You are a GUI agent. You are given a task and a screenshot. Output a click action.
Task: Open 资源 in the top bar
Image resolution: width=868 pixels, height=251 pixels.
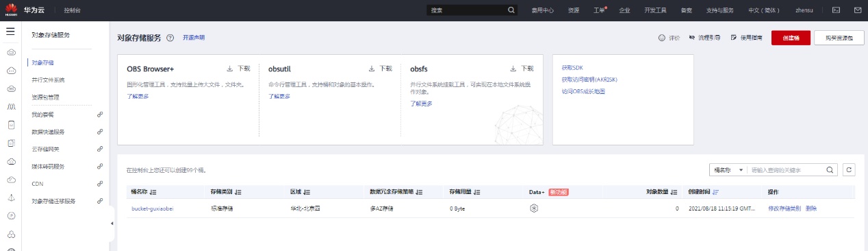point(574,10)
